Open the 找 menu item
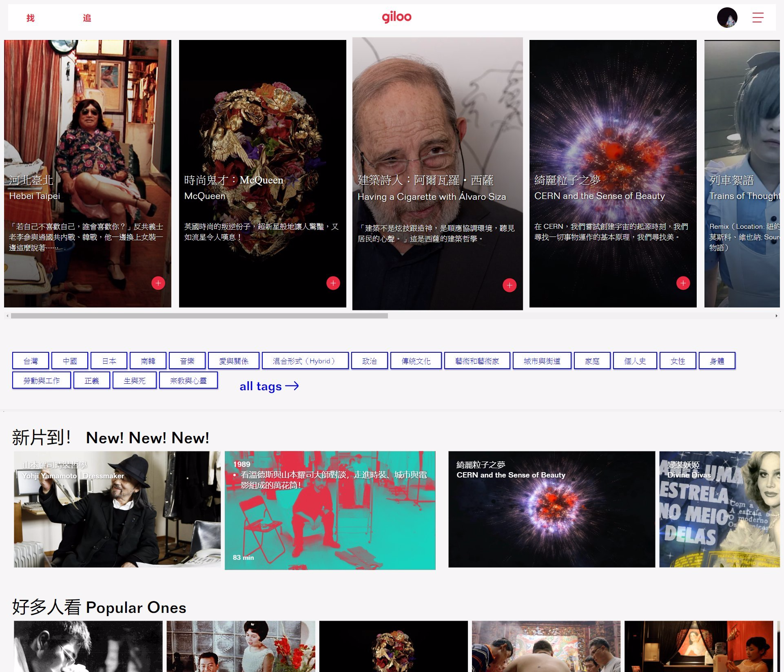The width and height of the screenshot is (784, 672). 31,18
